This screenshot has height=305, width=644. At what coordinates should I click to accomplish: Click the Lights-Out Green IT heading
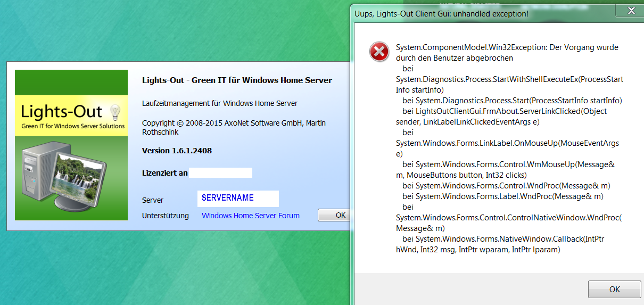[x=237, y=80]
